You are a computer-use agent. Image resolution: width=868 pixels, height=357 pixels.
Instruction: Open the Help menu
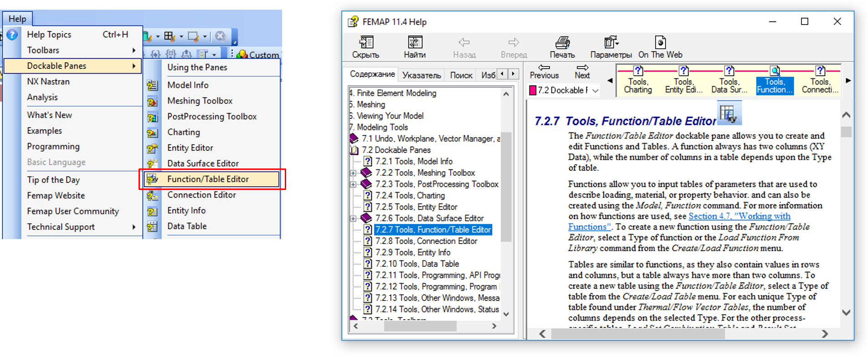[x=17, y=19]
